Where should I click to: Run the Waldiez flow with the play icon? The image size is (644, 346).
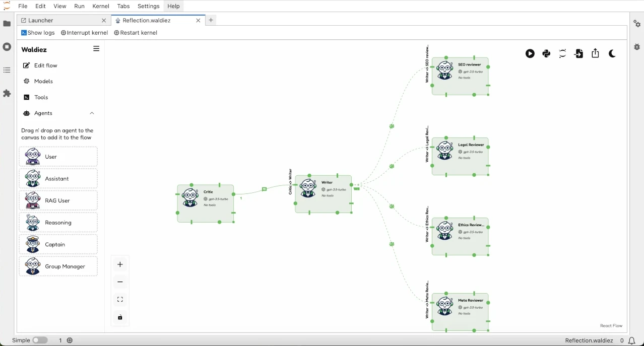(x=530, y=53)
